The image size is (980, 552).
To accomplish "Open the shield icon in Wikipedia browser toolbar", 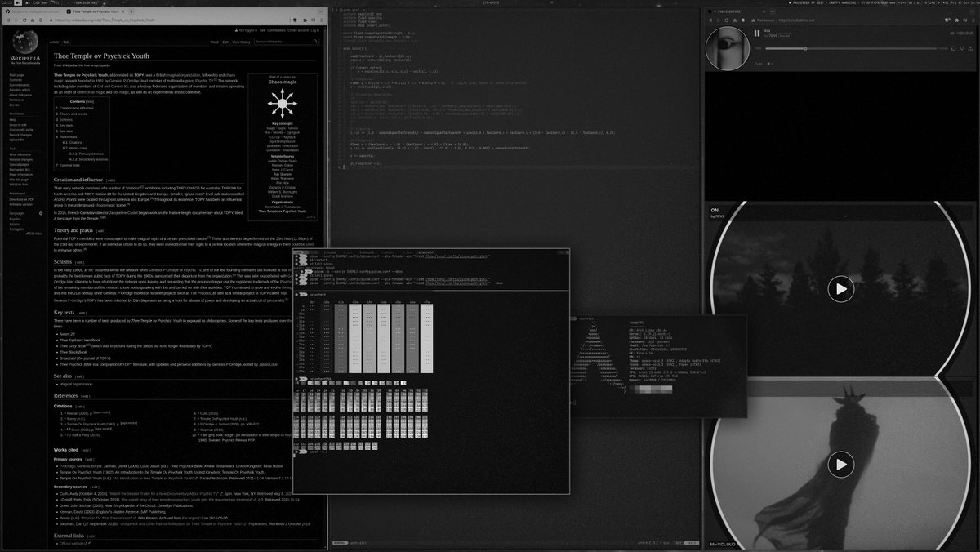I will [x=295, y=20].
